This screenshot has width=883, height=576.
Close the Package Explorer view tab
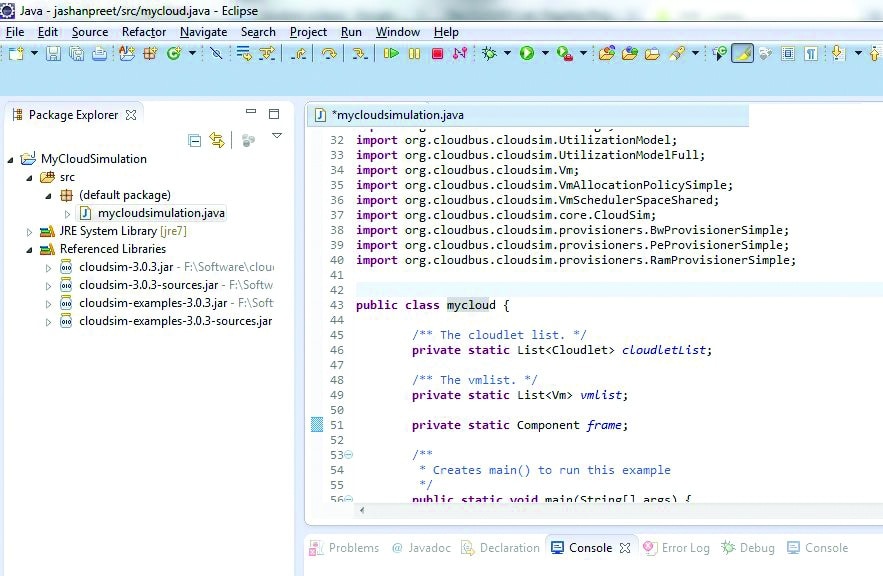point(131,115)
